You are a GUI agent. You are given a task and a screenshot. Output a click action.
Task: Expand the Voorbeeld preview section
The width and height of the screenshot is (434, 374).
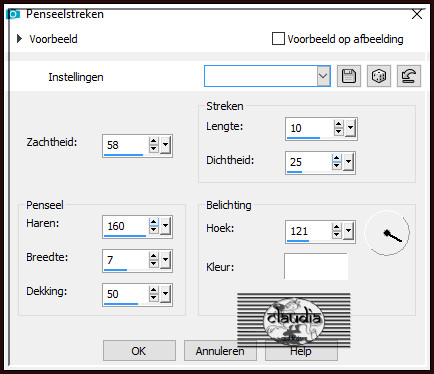[19, 39]
